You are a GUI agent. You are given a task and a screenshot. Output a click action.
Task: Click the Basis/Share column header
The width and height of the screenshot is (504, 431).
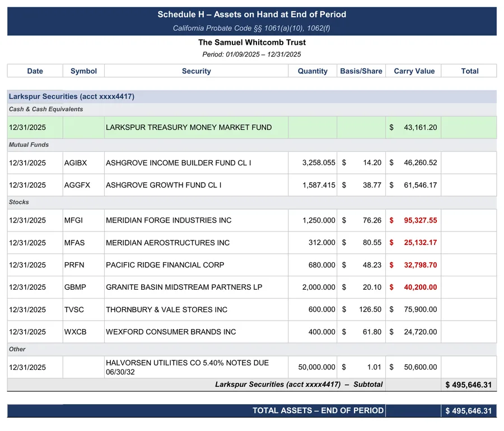[361, 71]
